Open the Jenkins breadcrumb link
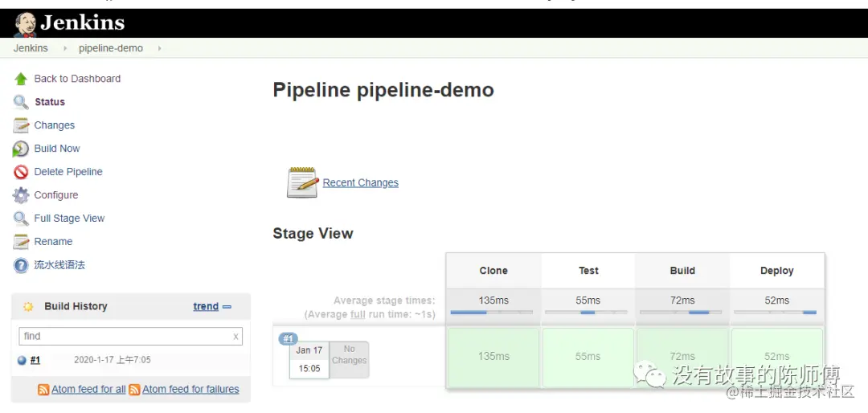The width and height of the screenshot is (868, 413). (x=31, y=48)
